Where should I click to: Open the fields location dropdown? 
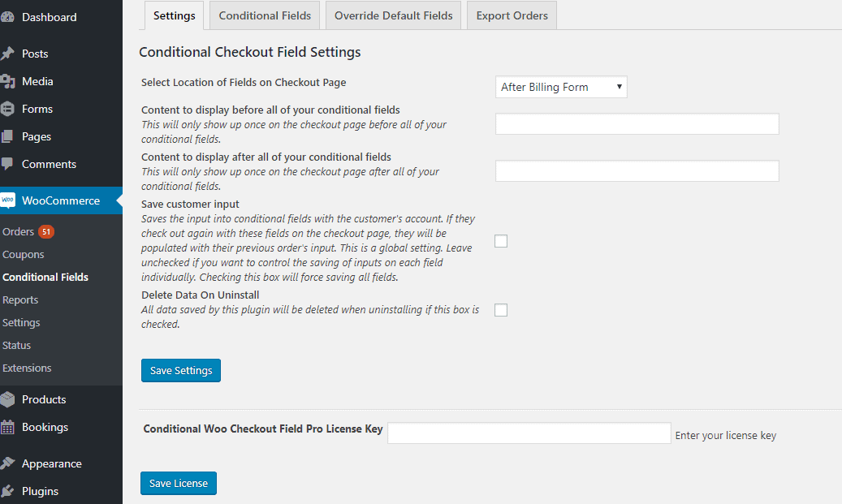[560, 87]
